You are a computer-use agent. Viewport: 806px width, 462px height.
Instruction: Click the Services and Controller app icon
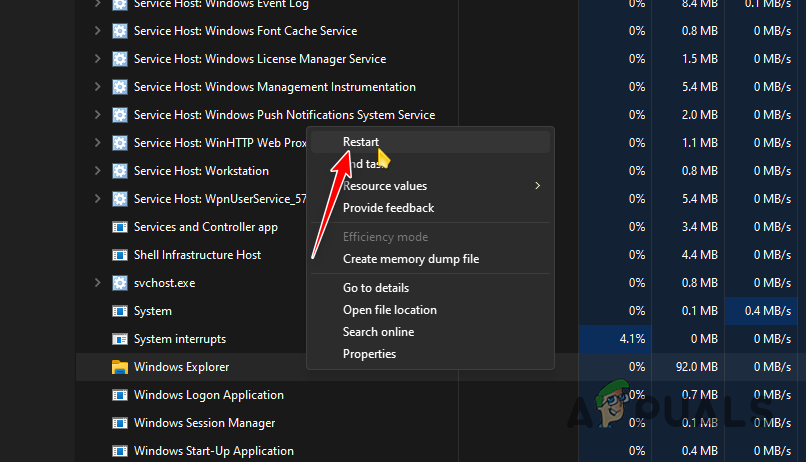120,227
